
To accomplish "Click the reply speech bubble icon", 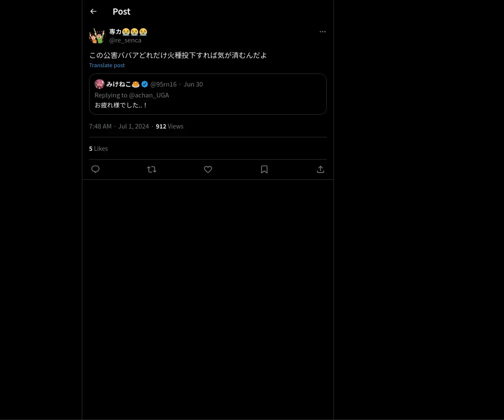I will point(95,169).
